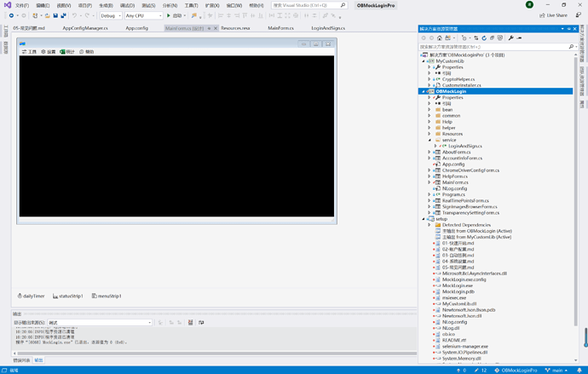Image resolution: width=588 pixels, height=374 pixels.
Task: Click pending changes count 12 in status bar
Action: pos(481,371)
